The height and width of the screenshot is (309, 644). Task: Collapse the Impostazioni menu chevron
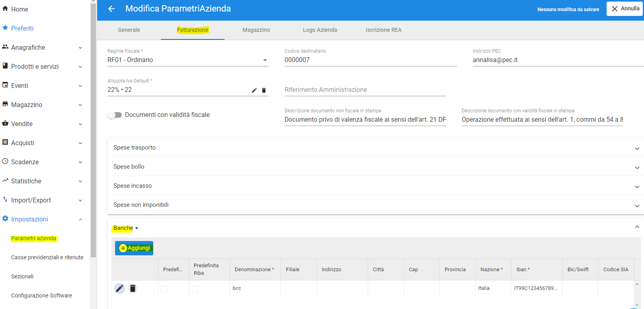pos(80,220)
